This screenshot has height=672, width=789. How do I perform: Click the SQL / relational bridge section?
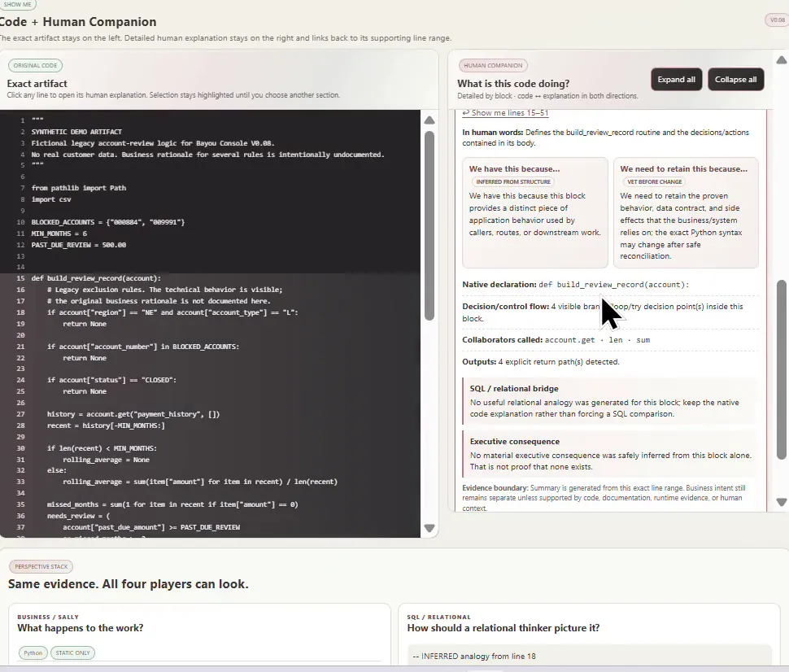609,401
